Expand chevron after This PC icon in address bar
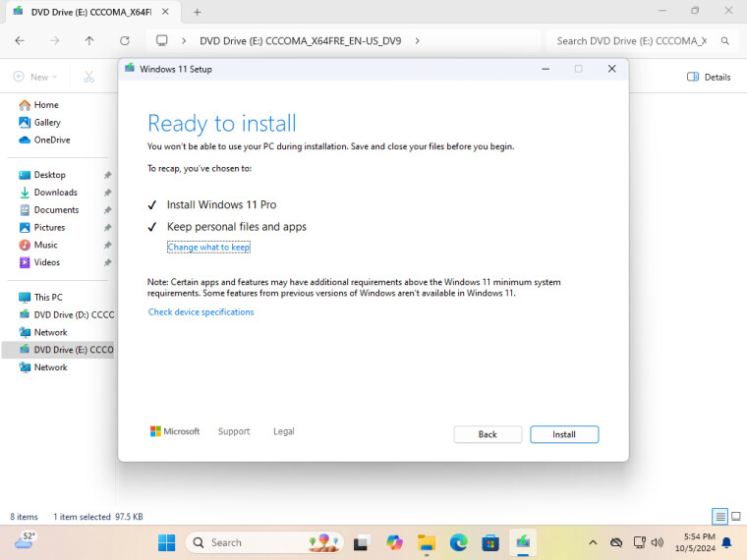747x560 pixels. pos(184,41)
